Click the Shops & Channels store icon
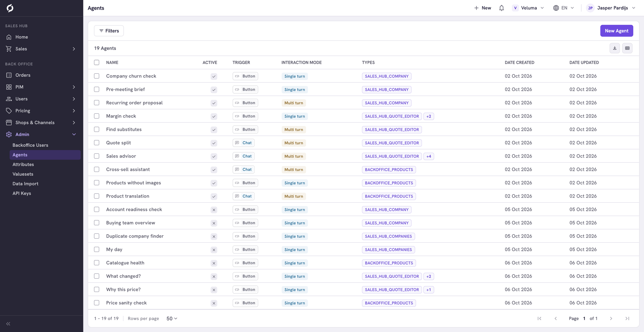The width and height of the screenshot is (644, 332). (9, 123)
